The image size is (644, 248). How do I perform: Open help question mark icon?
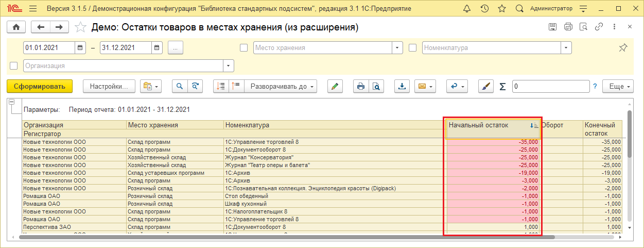coord(595,86)
